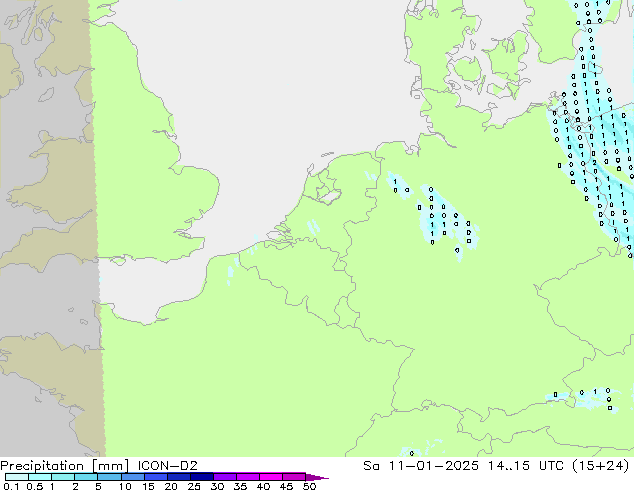This screenshot has width=634, height=490.
Task: Select the 2–5 mm legend color swatch
Action: coord(86,477)
